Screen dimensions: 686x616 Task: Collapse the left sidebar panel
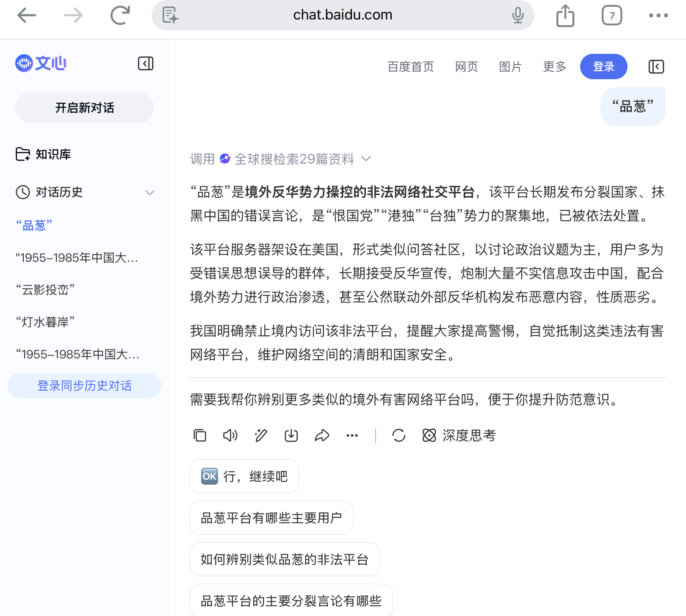(x=146, y=64)
